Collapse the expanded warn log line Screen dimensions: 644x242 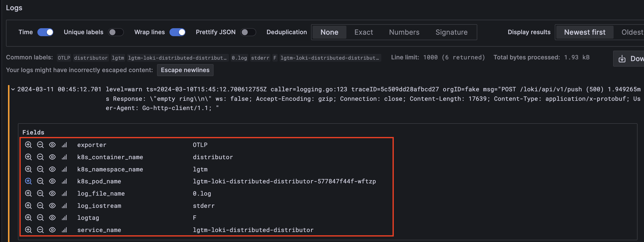coord(13,89)
